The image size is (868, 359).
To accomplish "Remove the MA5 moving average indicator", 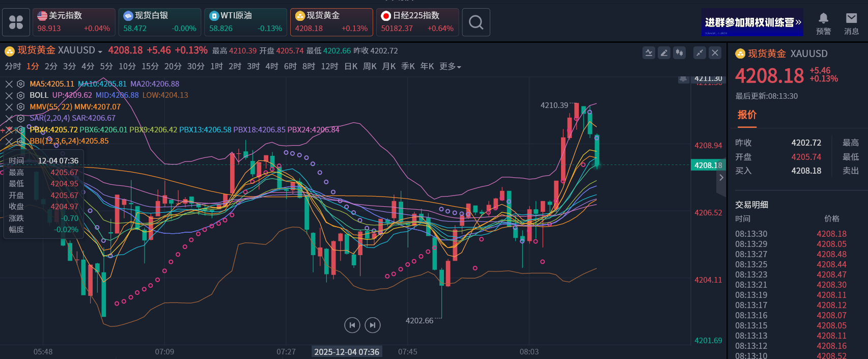I will [x=9, y=84].
